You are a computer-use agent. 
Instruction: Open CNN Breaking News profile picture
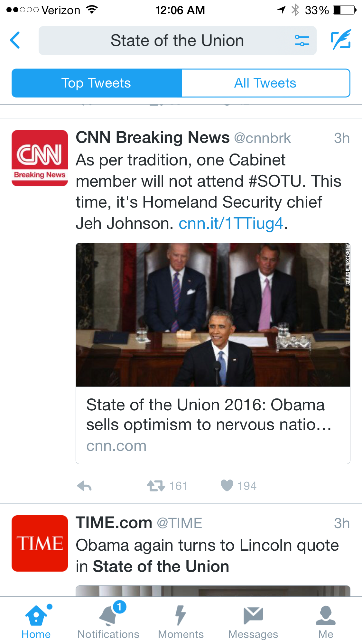[x=40, y=158]
